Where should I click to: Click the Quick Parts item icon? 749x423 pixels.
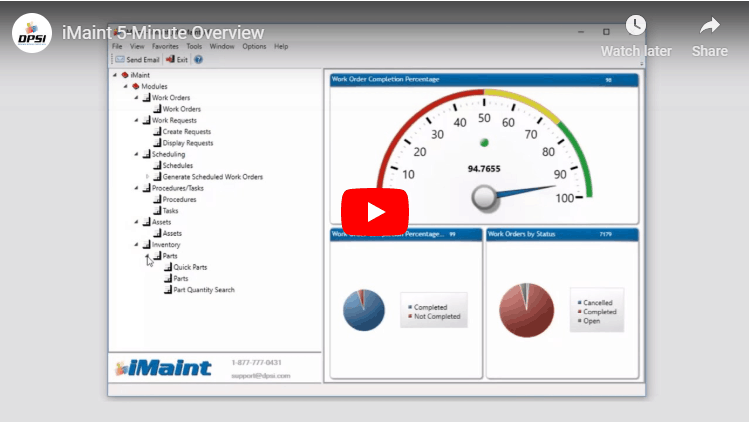pyautogui.click(x=168, y=267)
